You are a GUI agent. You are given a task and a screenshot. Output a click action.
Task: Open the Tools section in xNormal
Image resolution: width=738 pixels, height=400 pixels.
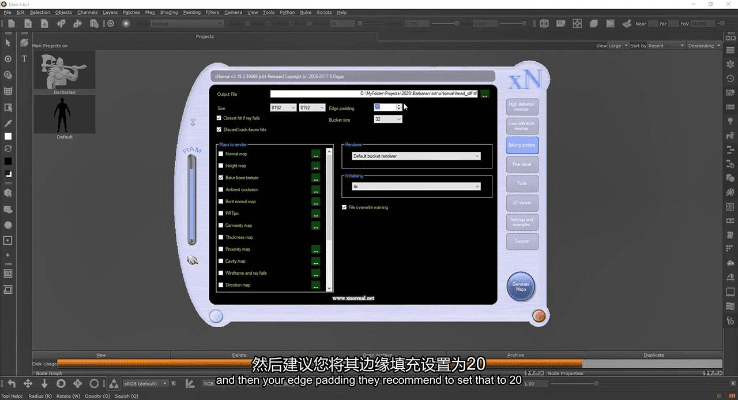pyautogui.click(x=522, y=184)
